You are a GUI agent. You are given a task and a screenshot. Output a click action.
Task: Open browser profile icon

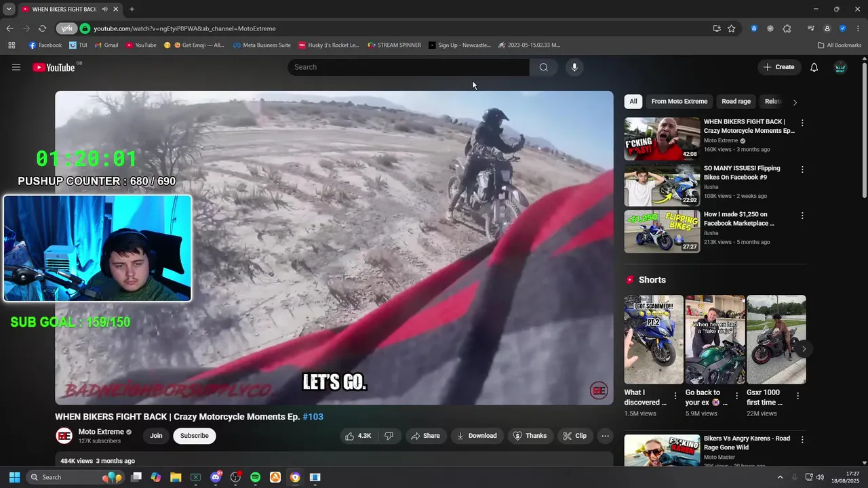827,28
